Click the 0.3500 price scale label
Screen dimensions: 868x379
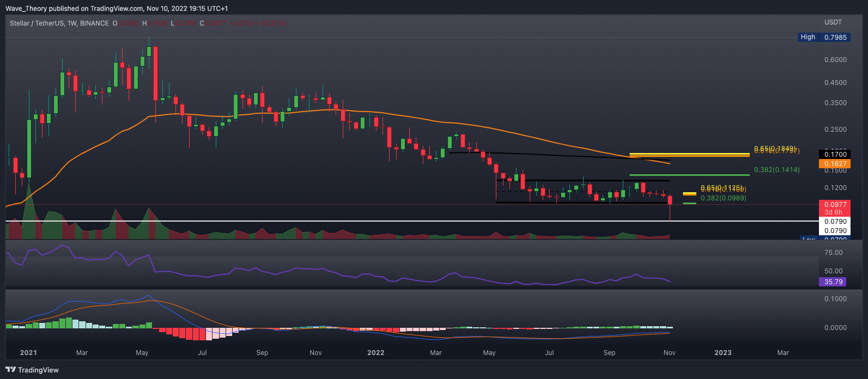pyautogui.click(x=835, y=103)
